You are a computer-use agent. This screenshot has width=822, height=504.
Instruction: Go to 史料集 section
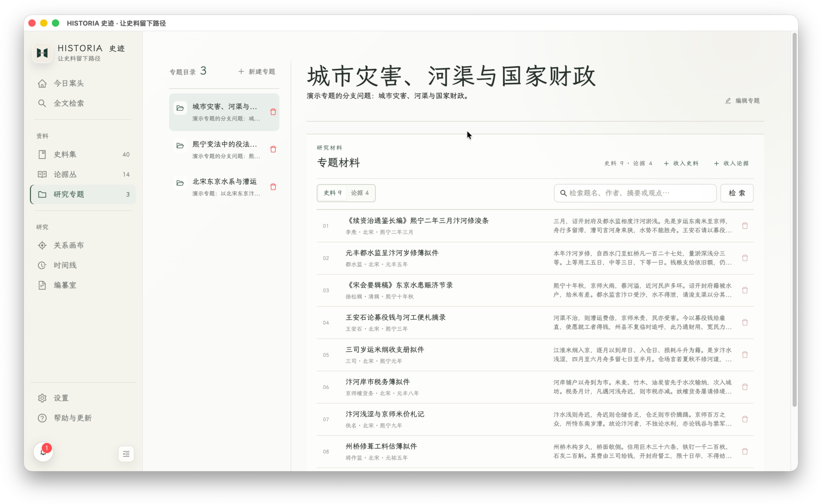(x=83, y=154)
